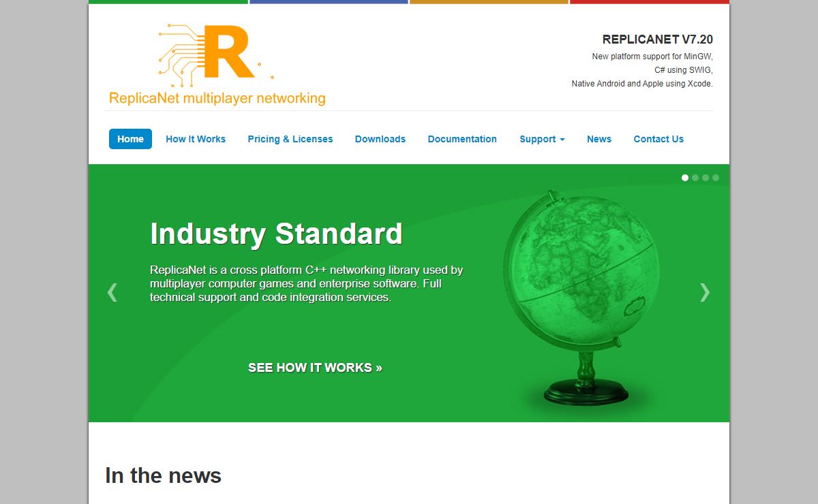Viewport: 818px width, 504px height.
Task: Select the first carousel indicator dot
Action: pyautogui.click(x=685, y=178)
